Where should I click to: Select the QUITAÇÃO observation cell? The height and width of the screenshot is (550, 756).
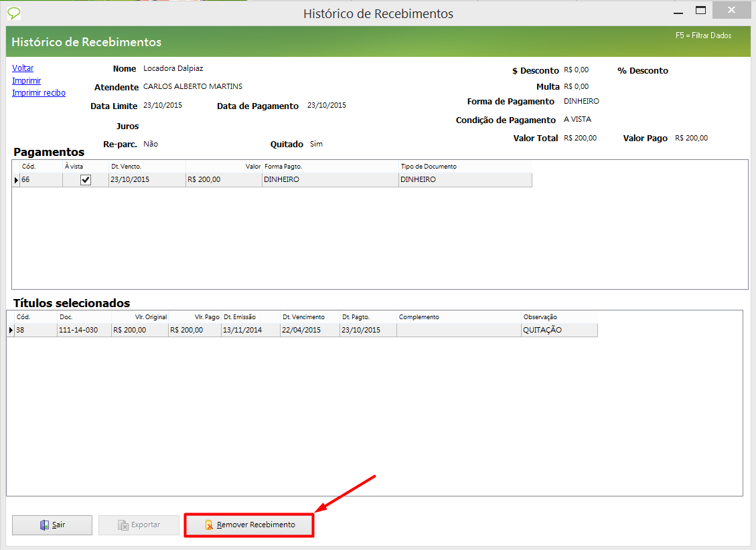click(x=558, y=330)
